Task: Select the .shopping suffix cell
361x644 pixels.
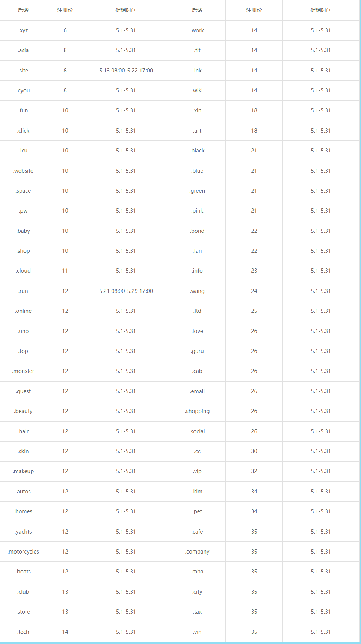Action: coord(197,411)
